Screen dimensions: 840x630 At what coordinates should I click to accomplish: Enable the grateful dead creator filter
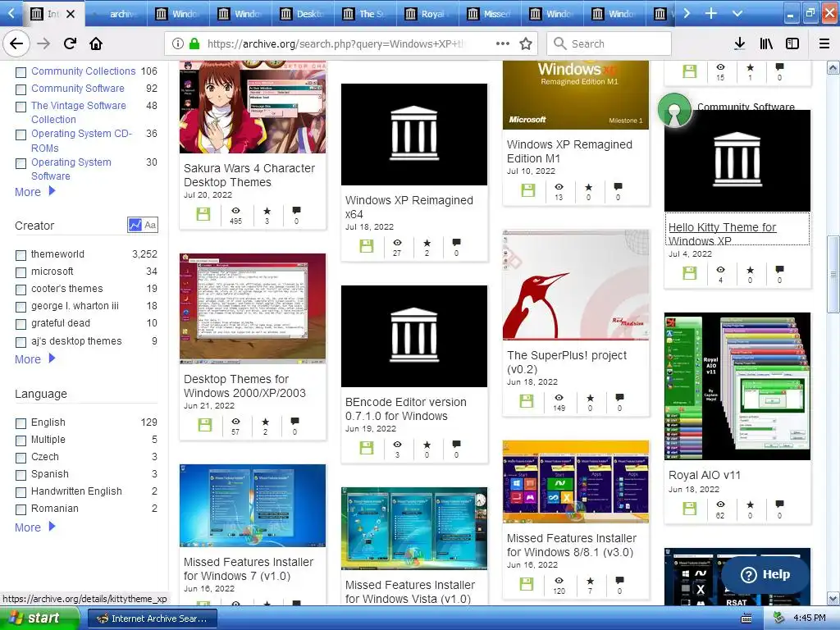tap(21, 324)
